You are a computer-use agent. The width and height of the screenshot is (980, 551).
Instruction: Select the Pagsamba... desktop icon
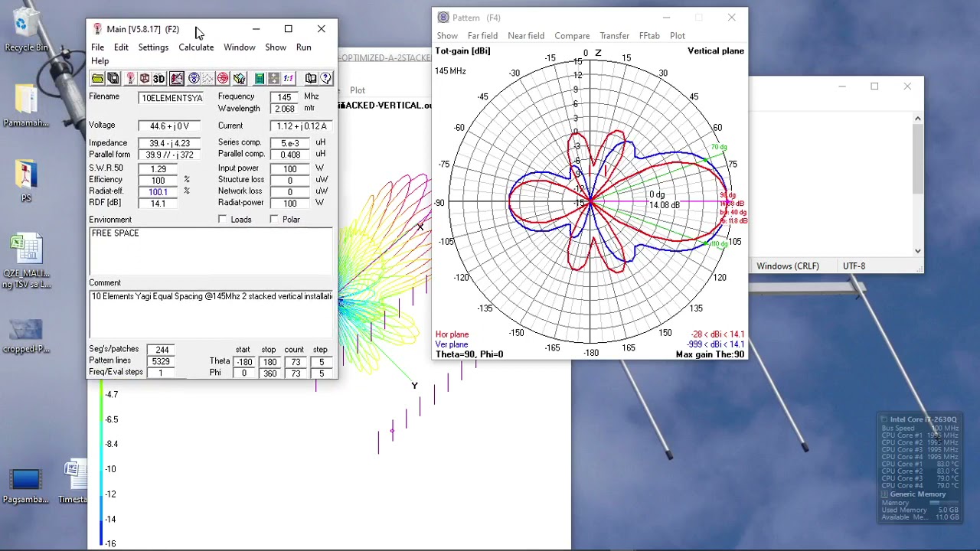pos(26,485)
